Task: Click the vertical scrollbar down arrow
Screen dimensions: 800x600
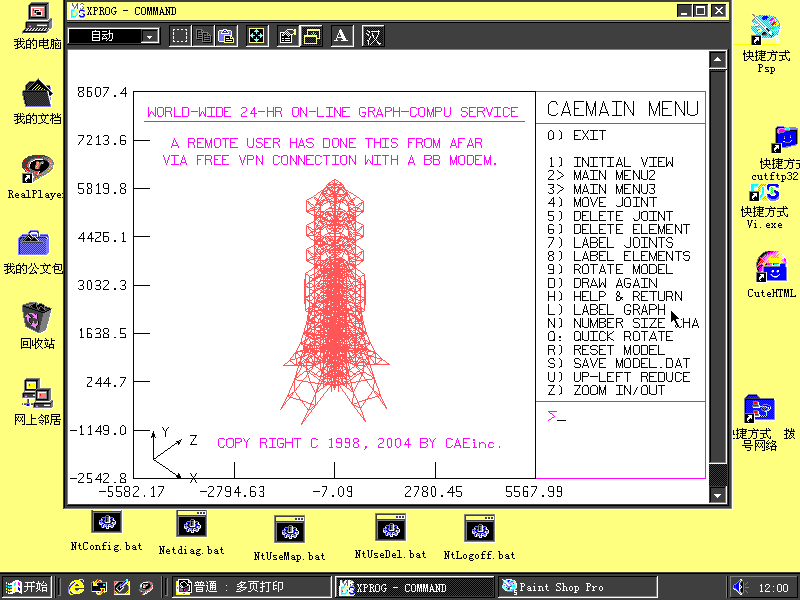Action: (x=716, y=495)
